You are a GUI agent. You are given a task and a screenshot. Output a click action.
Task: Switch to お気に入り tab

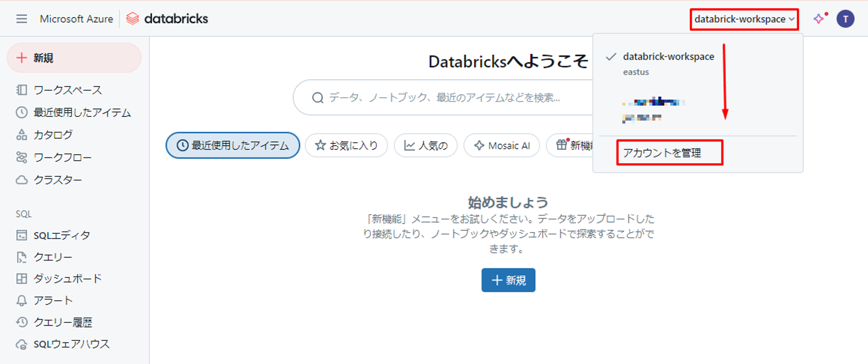pyautogui.click(x=346, y=145)
